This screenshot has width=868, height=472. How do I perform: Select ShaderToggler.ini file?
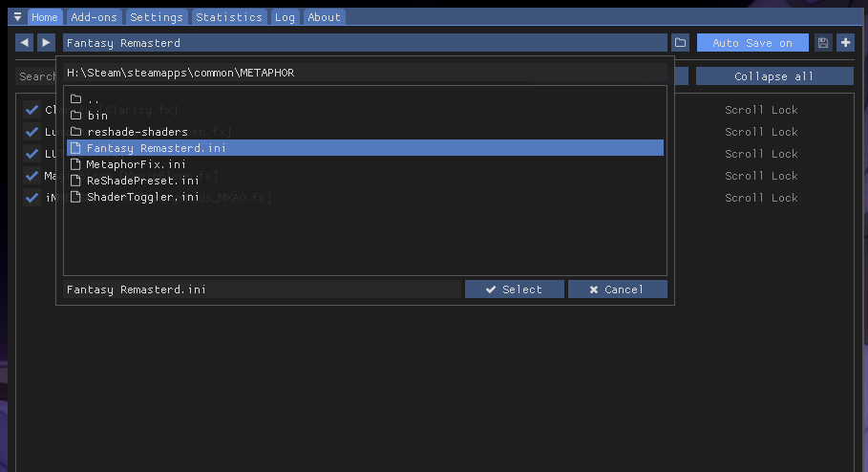365,197
